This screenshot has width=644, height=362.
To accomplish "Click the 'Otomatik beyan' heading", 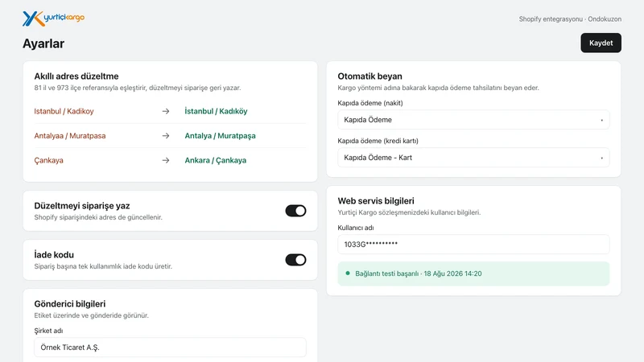I will click(x=369, y=76).
